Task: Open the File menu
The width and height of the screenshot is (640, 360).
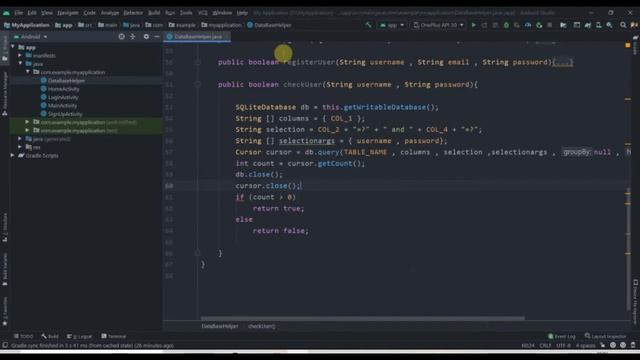Action: [19, 13]
